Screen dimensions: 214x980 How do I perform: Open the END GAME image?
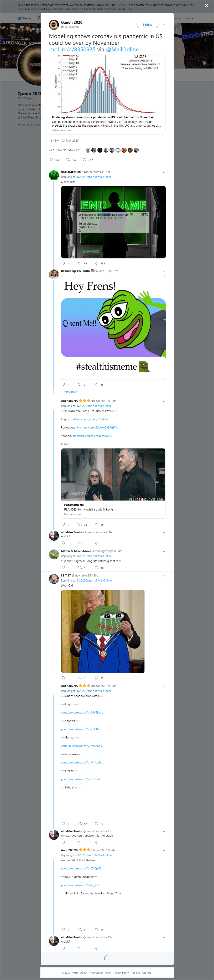[x=113, y=222]
